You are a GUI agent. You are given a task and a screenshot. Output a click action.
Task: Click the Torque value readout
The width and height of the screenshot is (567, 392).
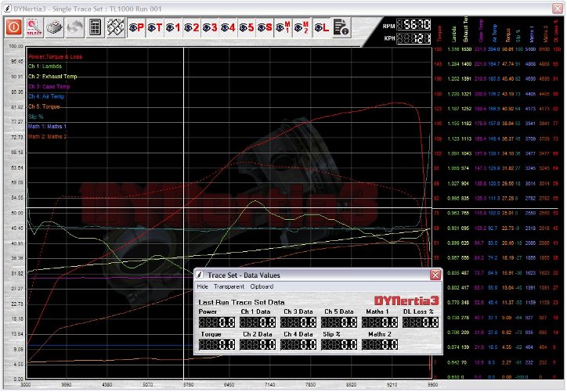click(217, 344)
